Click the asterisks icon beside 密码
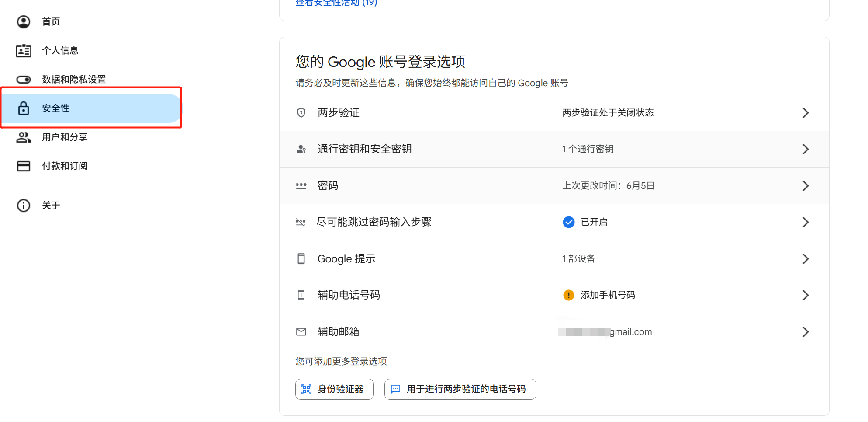The width and height of the screenshot is (868, 422). [301, 186]
